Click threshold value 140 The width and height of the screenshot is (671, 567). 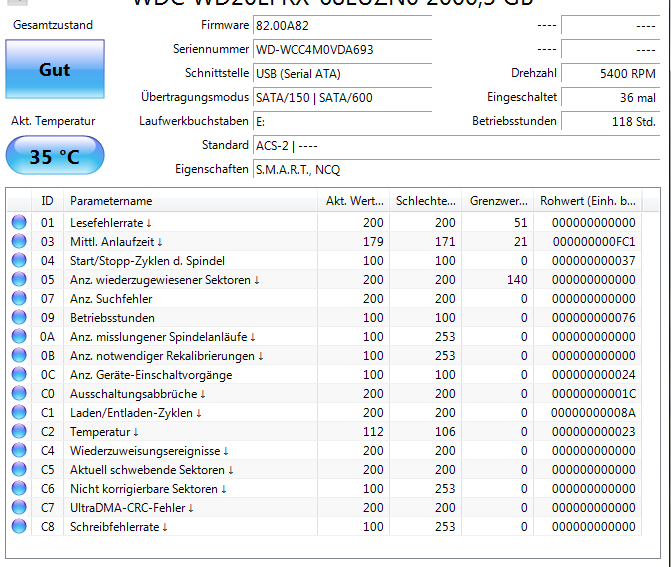pos(517,280)
